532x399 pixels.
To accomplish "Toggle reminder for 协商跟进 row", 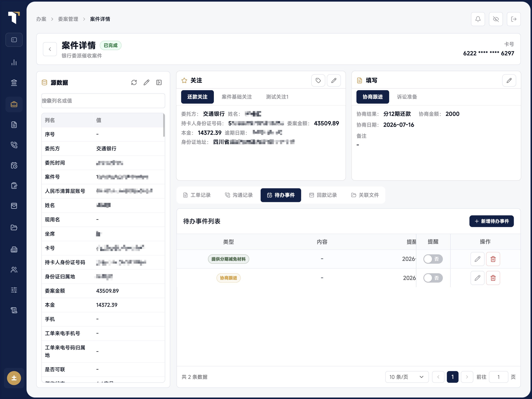I will point(433,278).
